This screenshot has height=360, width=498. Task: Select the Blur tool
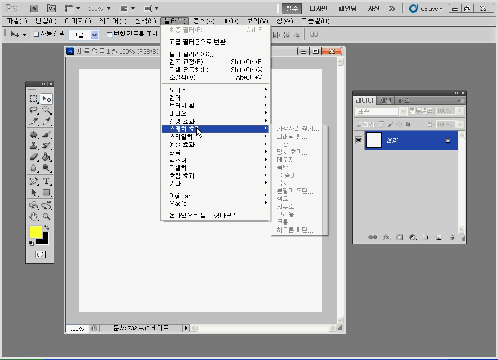click(34, 168)
